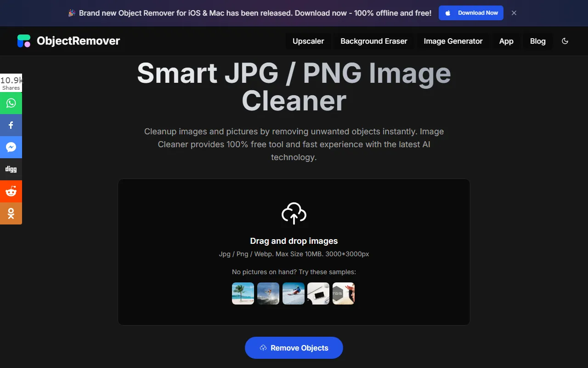Visit the Blog link
Screen dimensions: 588x368
[538, 41]
